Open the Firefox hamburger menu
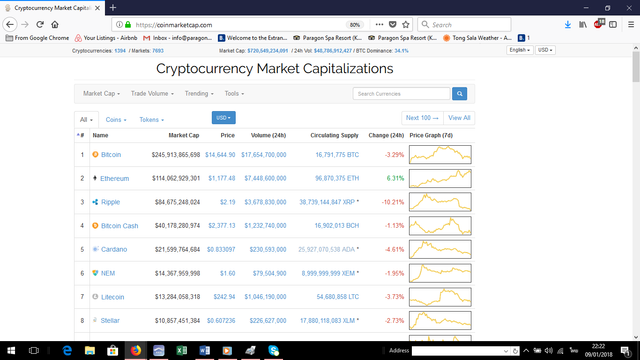640x360 pixels. 631,24
